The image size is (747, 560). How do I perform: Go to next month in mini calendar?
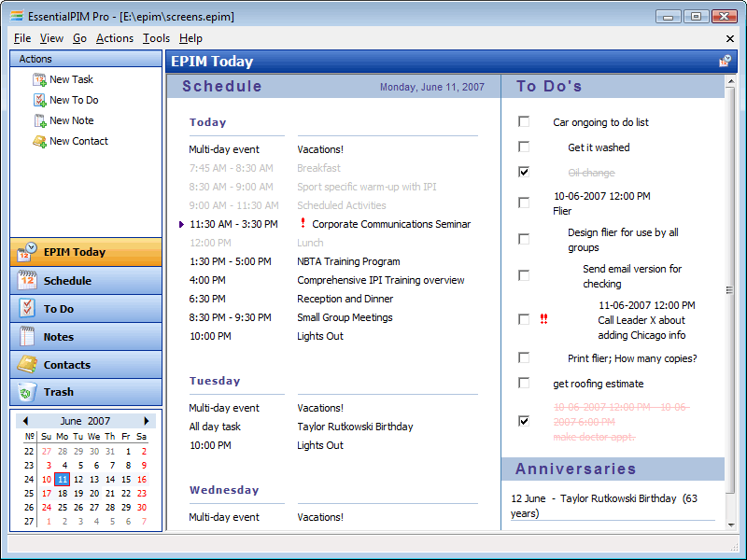tap(147, 421)
